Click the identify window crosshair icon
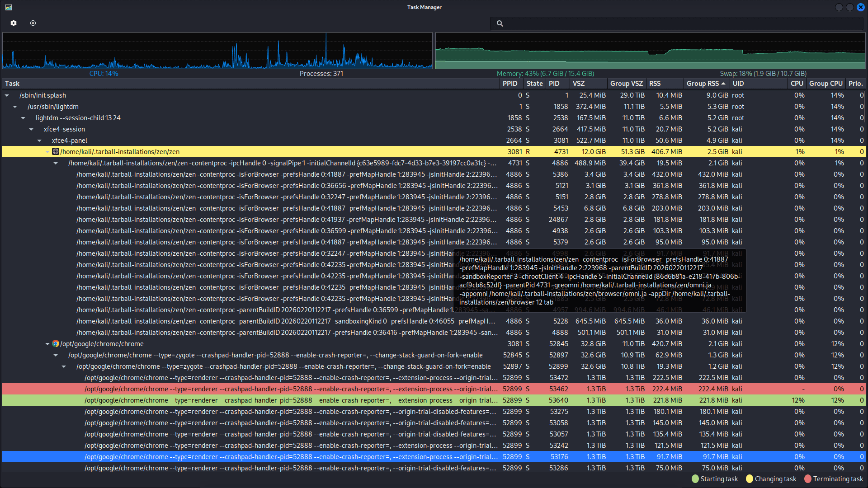 [33, 23]
